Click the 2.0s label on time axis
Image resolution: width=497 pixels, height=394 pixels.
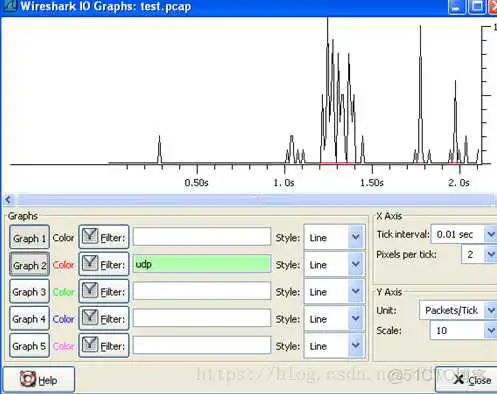459,183
